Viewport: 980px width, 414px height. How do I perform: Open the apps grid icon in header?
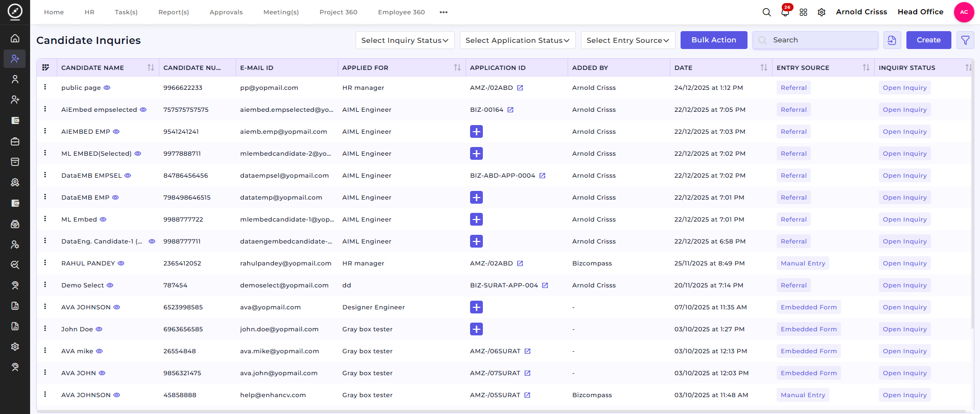[x=803, y=12]
